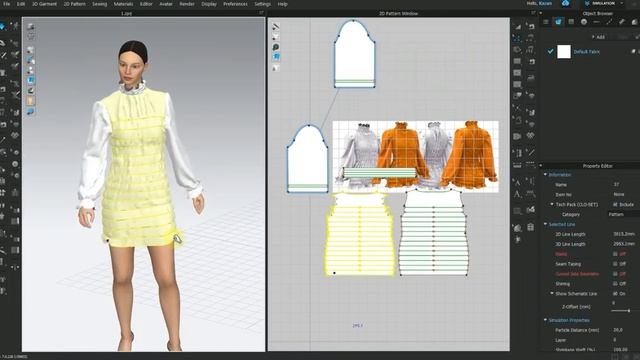Image resolution: width=640 pixels, height=360 pixels.
Task: Open the Sewing menu
Action: coord(99,4)
